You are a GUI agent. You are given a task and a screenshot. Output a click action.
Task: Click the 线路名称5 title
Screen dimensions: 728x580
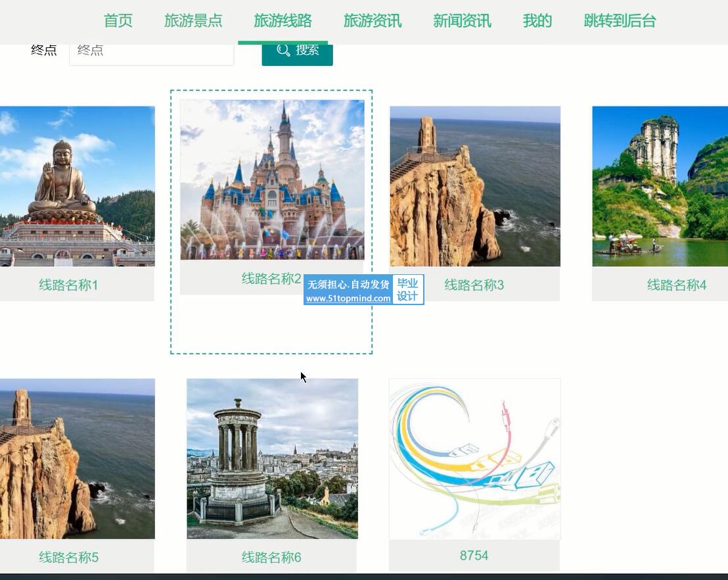(x=68, y=557)
